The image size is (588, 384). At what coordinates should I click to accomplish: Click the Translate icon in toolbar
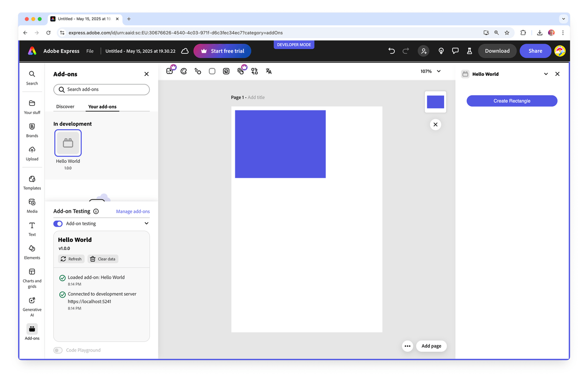click(269, 71)
